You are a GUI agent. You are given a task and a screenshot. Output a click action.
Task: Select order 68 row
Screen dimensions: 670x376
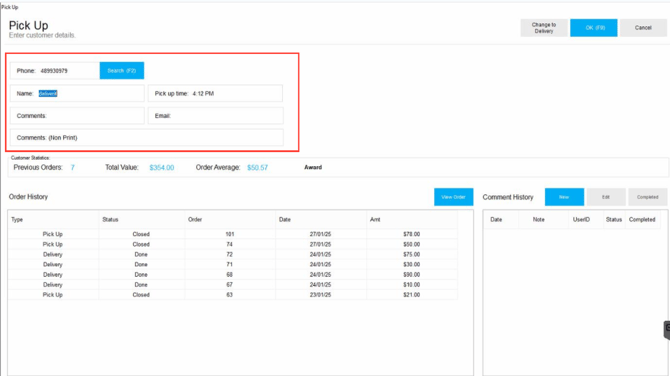pos(233,275)
